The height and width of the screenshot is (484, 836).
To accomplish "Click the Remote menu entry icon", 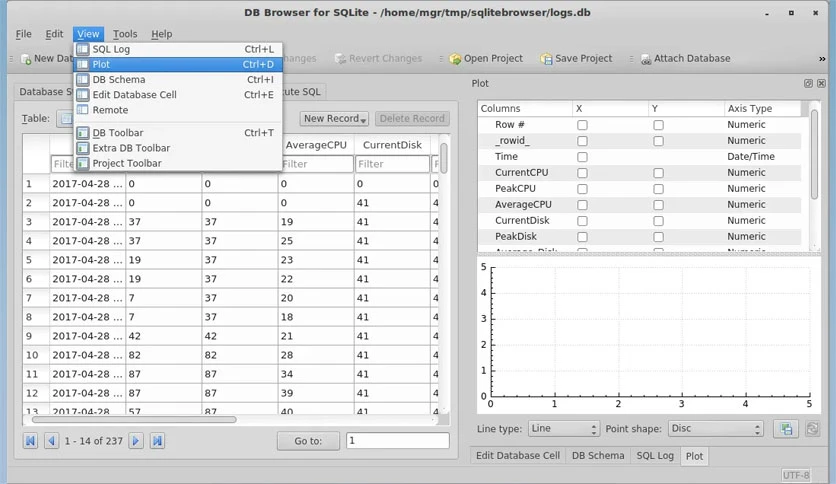I will pos(83,110).
